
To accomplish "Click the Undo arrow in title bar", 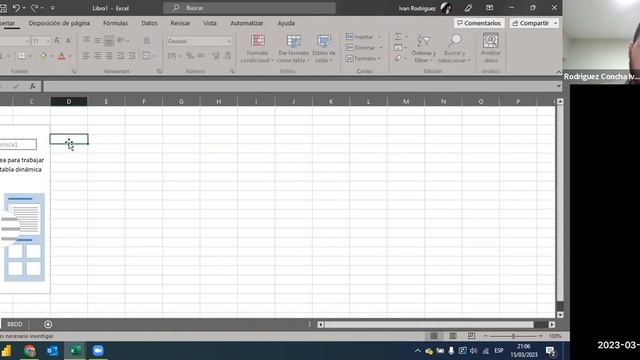I will tap(16, 8).
